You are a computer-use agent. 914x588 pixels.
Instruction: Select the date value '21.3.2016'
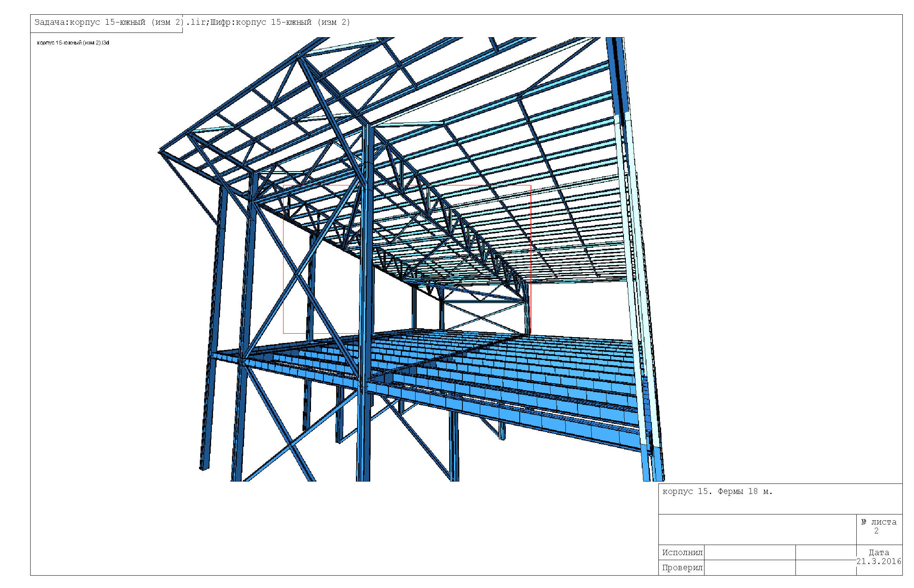coord(879,562)
